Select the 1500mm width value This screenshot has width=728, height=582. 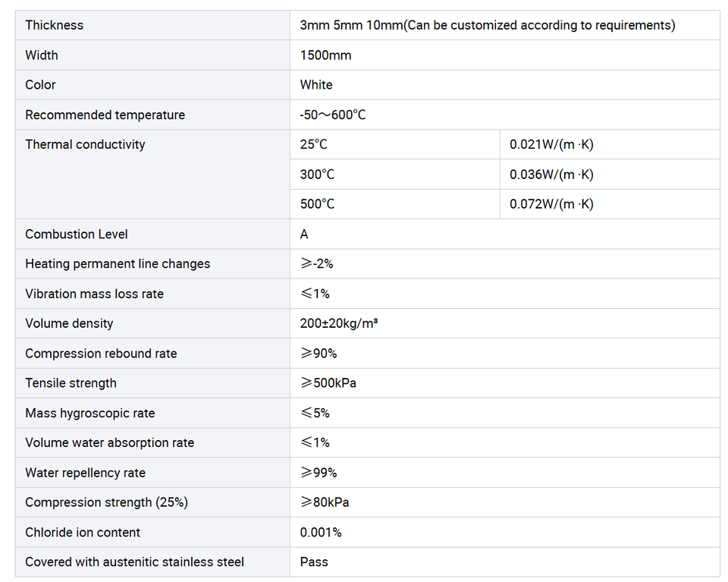point(325,55)
